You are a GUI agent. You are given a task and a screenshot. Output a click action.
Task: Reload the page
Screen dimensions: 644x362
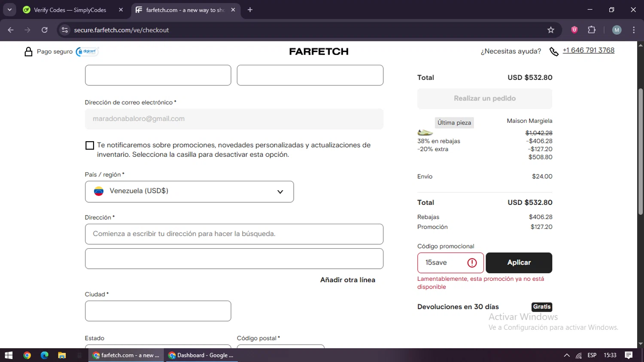point(45,30)
